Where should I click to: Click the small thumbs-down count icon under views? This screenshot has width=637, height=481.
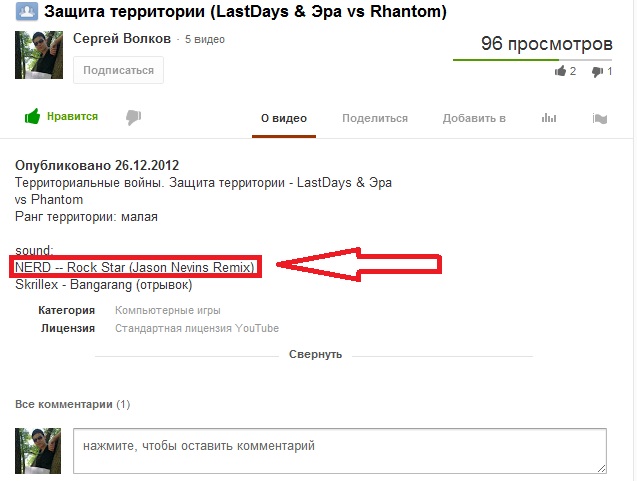597,72
